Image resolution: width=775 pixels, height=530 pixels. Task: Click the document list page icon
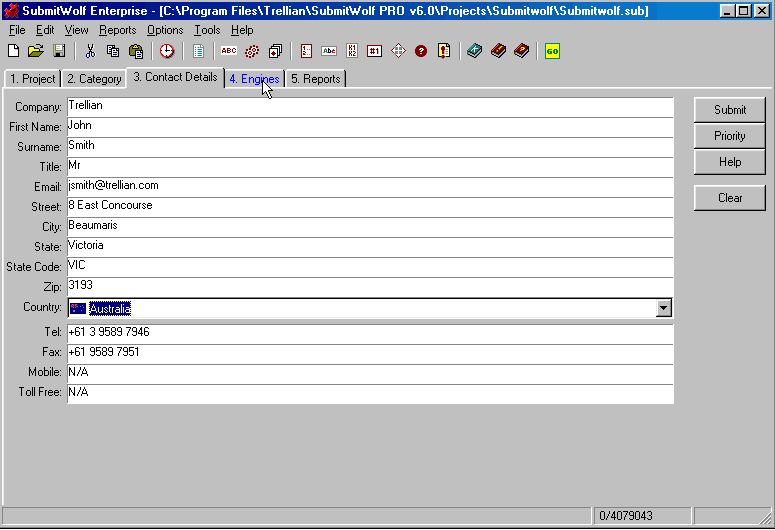point(198,51)
